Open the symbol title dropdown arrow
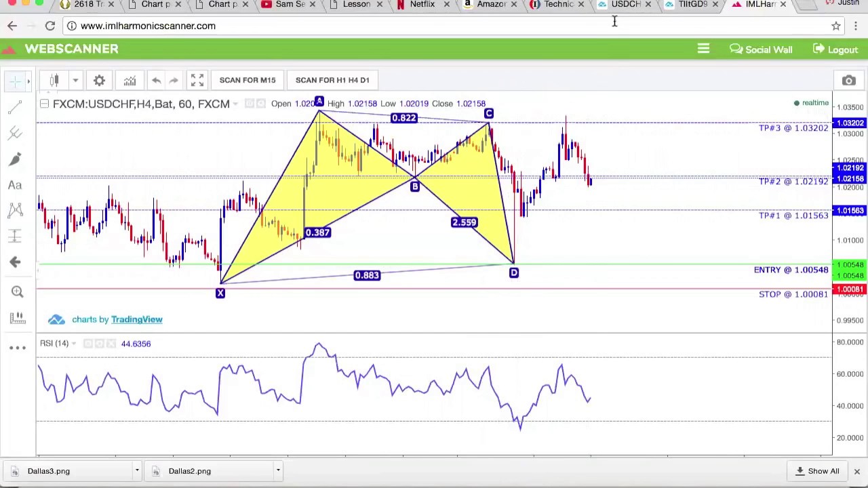Image resolution: width=868 pixels, height=488 pixels. (235, 104)
